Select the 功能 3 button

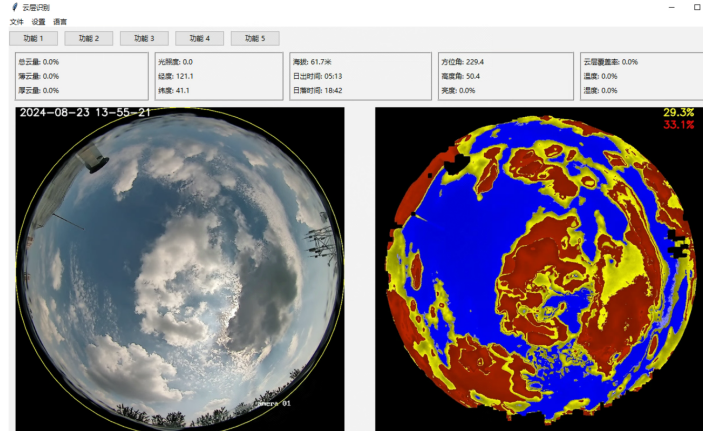coord(144,38)
